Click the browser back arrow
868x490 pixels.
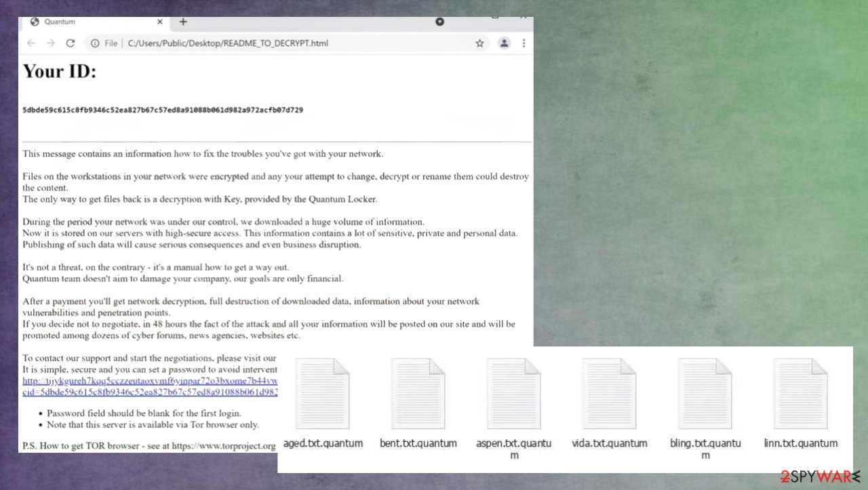click(x=31, y=43)
